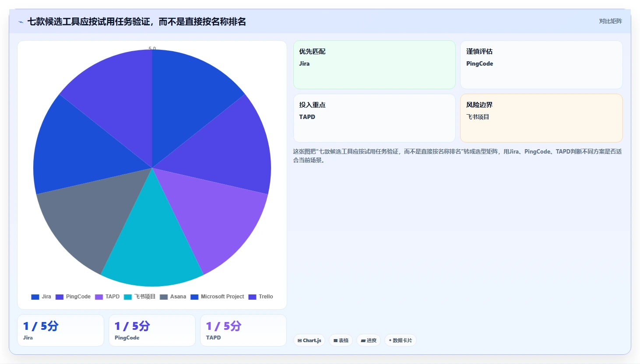Click the description paragraph starting 这张图把
This screenshot has width=640, height=364.
[x=457, y=156]
